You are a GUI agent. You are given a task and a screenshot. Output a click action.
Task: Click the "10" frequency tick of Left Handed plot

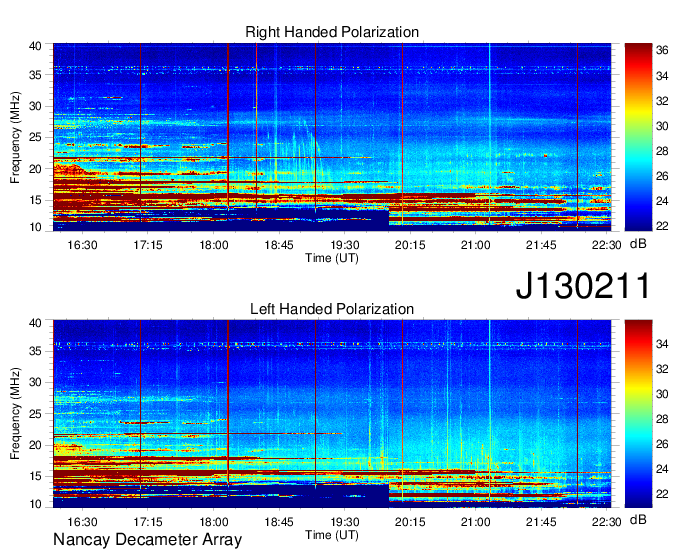click(35, 504)
